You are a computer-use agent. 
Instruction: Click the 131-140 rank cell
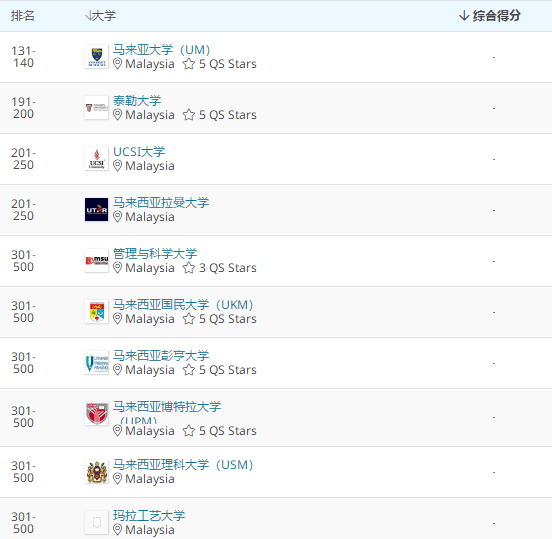click(23, 57)
